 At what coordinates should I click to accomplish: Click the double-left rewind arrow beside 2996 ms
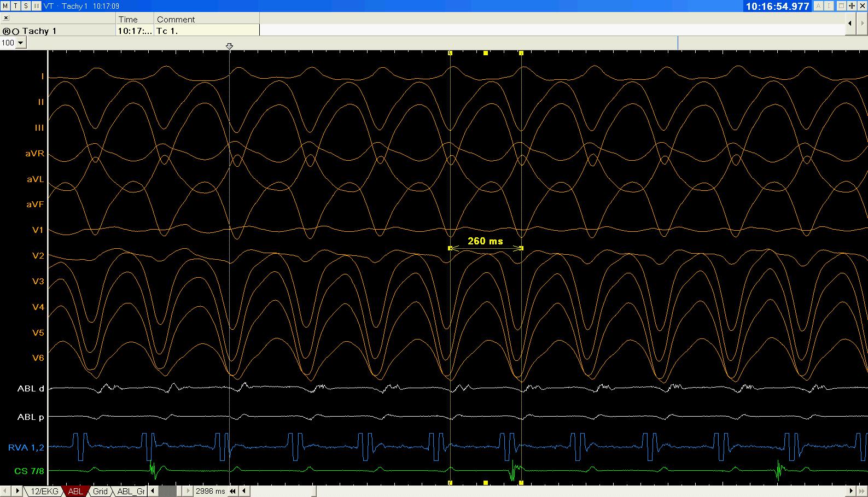tap(233, 491)
